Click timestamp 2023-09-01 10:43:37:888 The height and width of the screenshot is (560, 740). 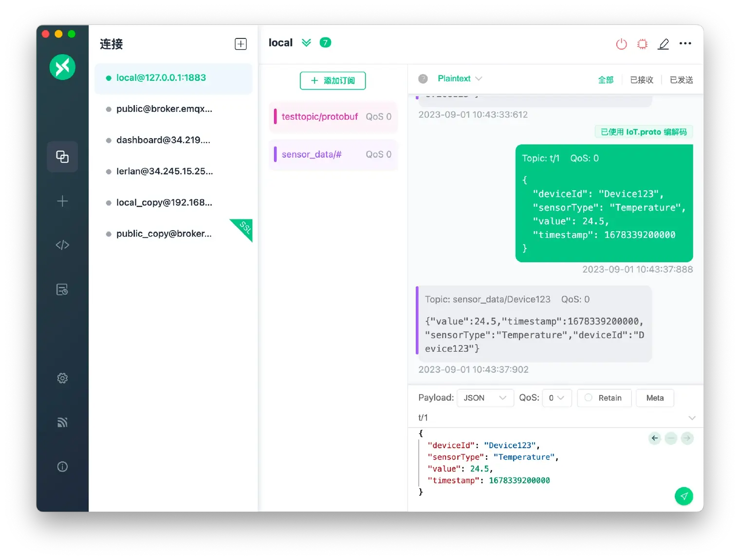click(x=637, y=270)
